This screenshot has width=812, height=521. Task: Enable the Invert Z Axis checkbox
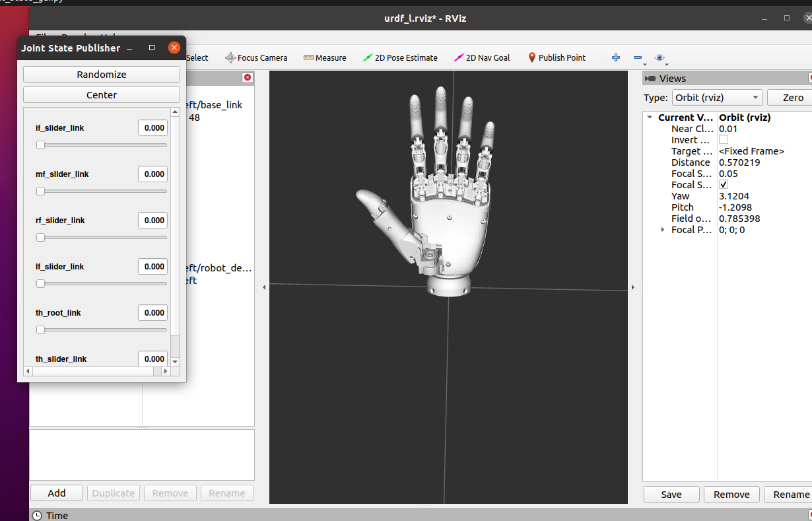click(x=724, y=140)
